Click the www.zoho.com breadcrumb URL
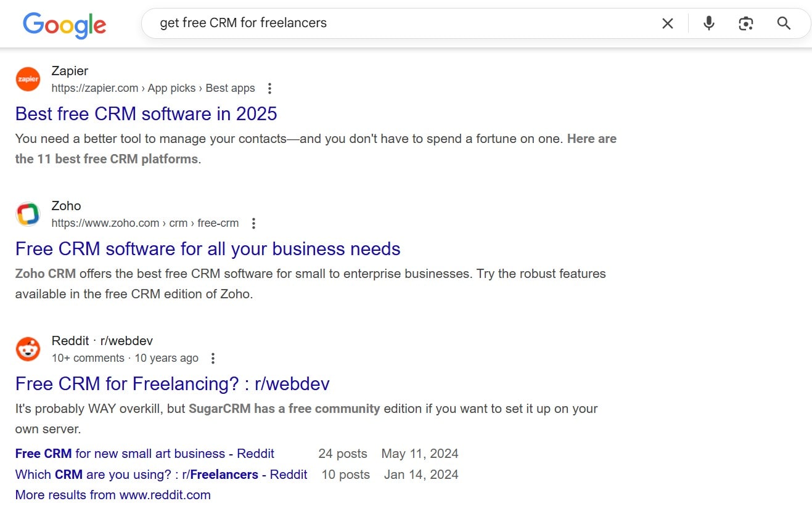This screenshot has width=812, height=514. click(x=105, y=223)
